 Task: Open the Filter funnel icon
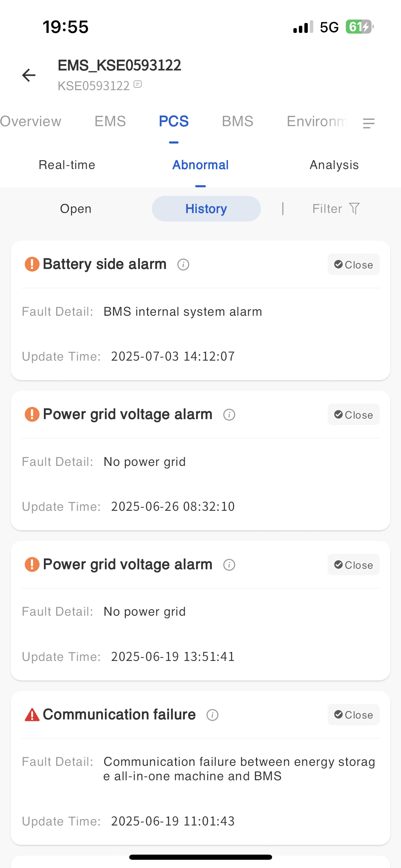[x=354, y=208]
